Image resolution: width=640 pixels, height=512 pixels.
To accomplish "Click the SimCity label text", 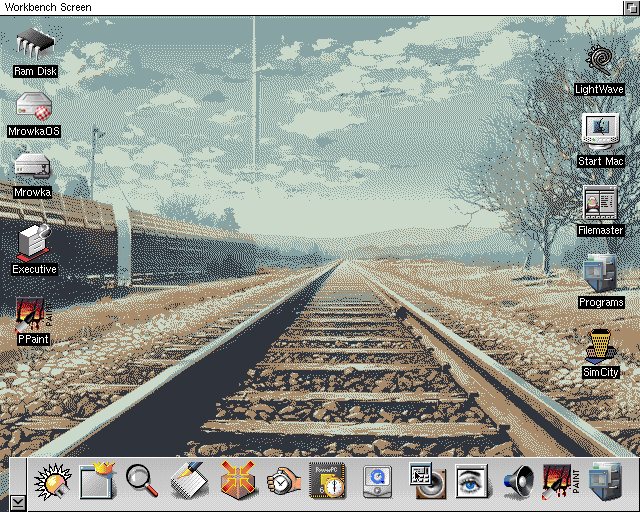I will (600, 372).
